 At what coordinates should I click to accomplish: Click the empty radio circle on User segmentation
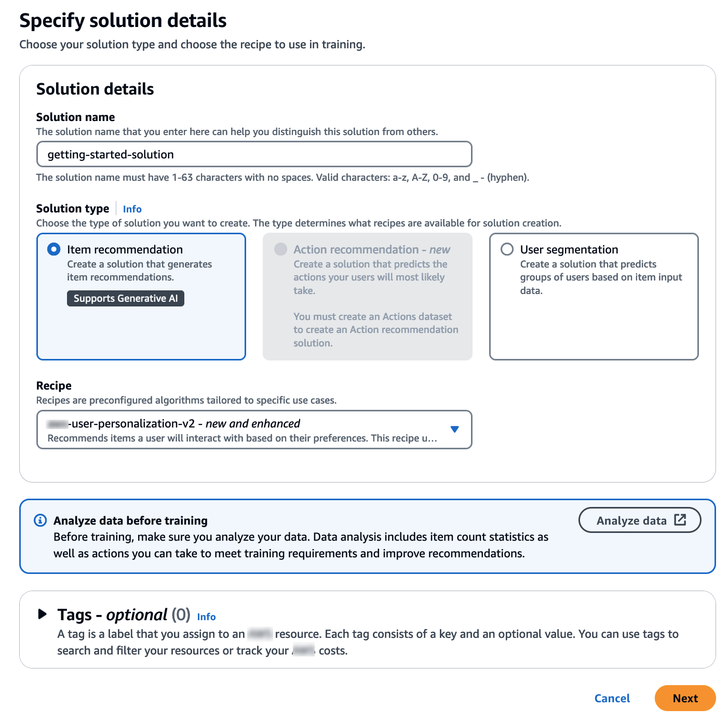[x=506, y=249]
